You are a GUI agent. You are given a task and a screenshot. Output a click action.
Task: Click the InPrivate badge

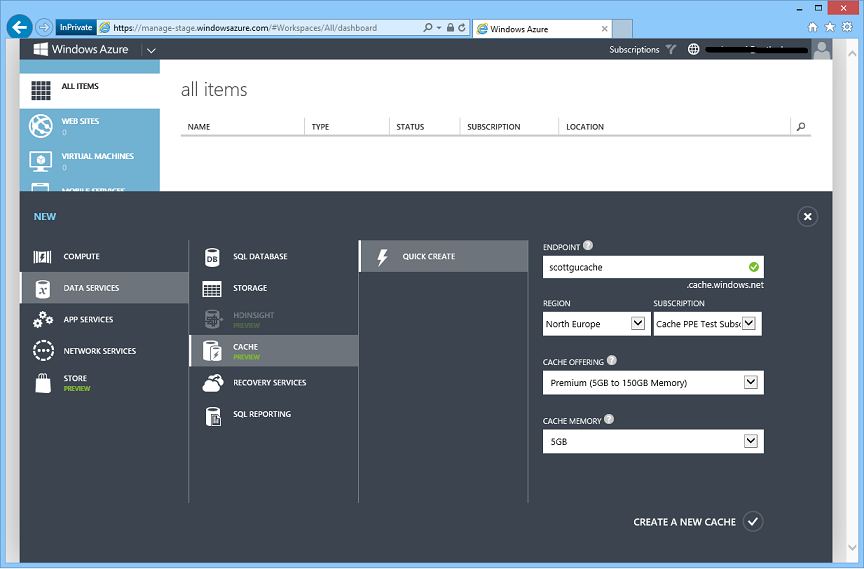coord(76,27)
